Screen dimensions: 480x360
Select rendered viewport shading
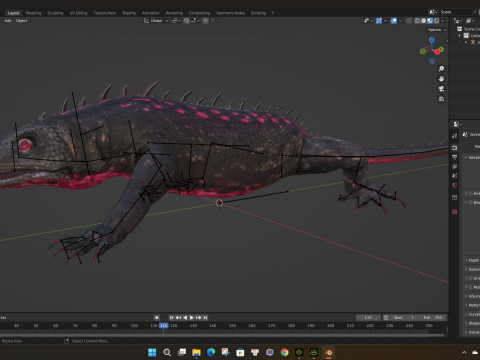click(436, 21)
